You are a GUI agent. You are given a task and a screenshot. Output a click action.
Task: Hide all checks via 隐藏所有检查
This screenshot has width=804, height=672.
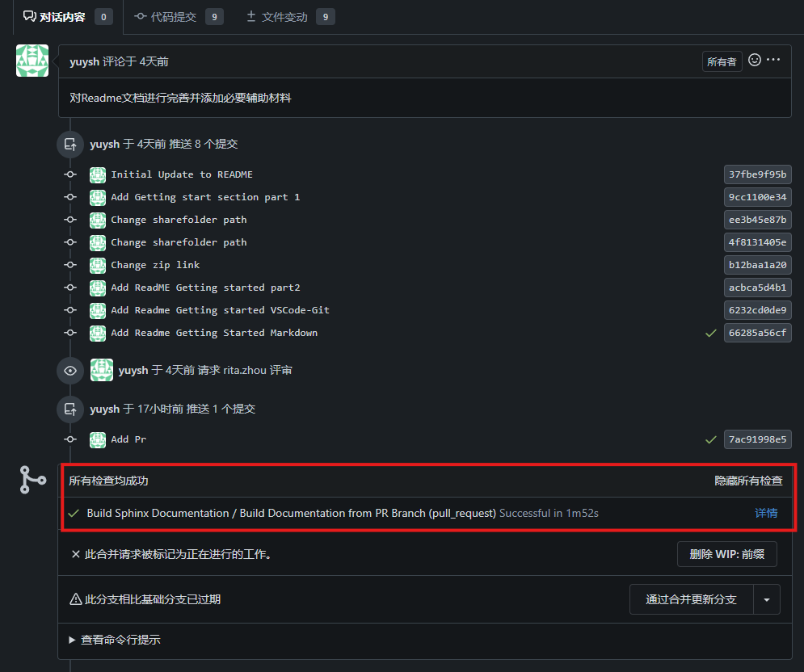tap(748, 481)
